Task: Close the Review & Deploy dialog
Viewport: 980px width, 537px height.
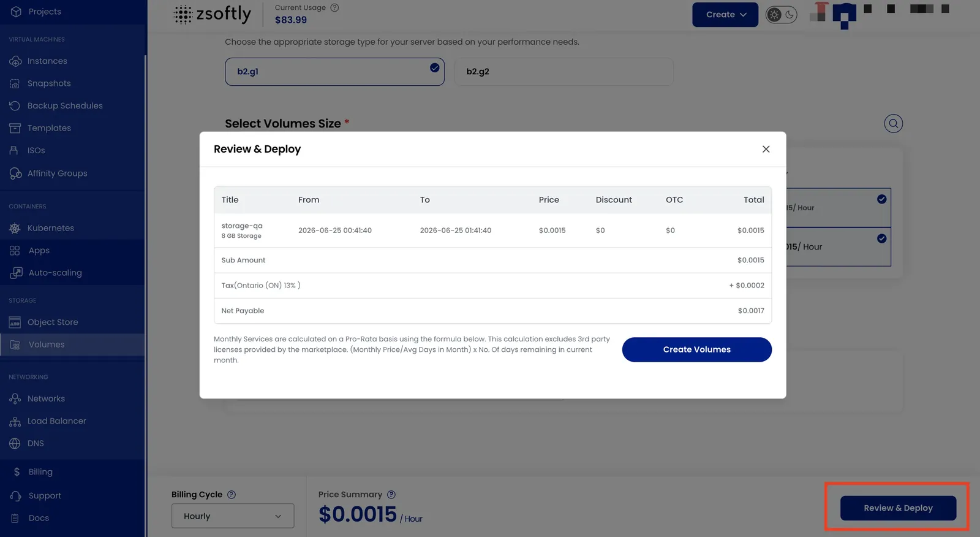Action: click(766, 149)
